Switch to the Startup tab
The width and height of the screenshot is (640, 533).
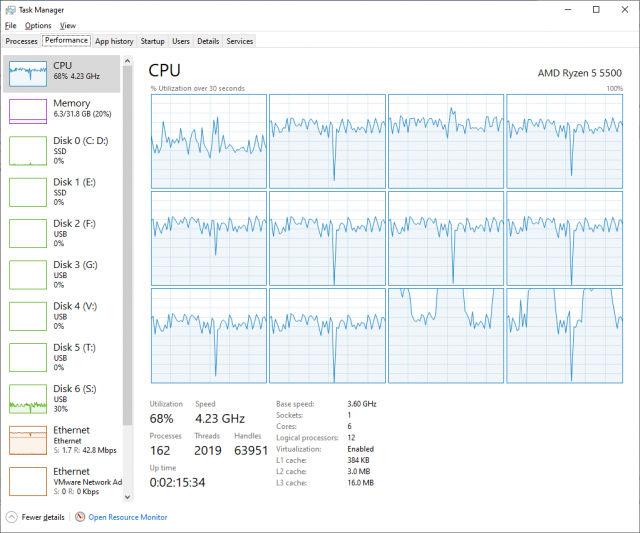(152, 41)
